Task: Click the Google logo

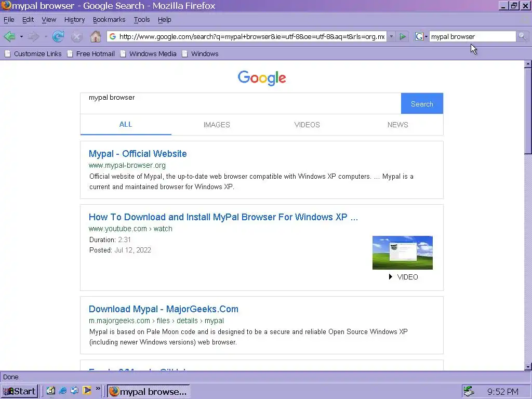Action: click(262, 78)
